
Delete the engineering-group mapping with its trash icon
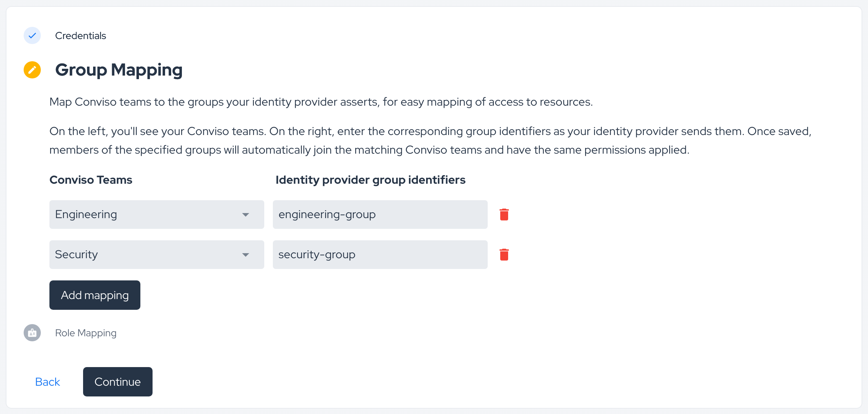(504, 215)
